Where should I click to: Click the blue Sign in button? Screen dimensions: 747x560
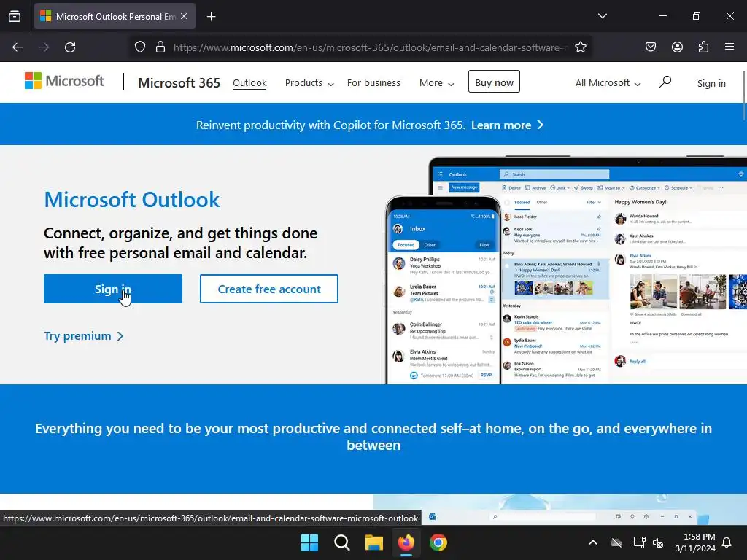click(113, 289)
